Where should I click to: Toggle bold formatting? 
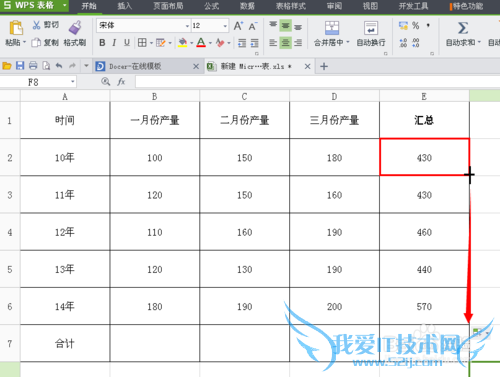point(102,43)
